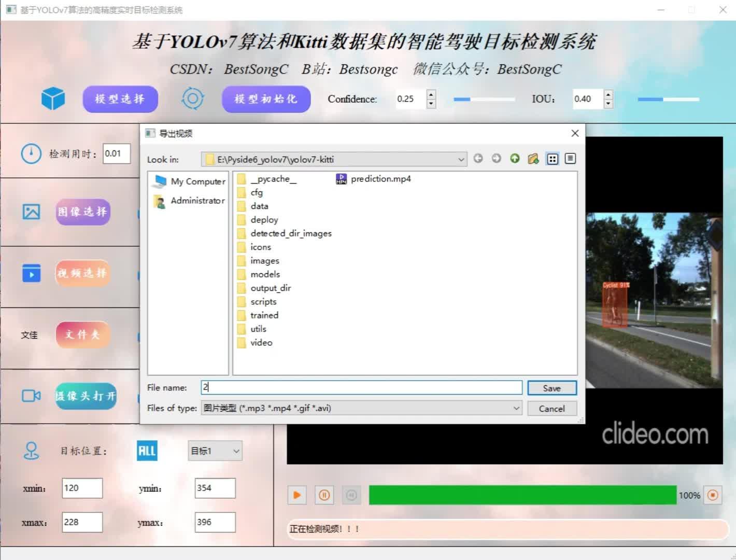Click the new folder icon in dialog toolbar
Viewport: 736px width, 560px height.
[x=533, y=159]
